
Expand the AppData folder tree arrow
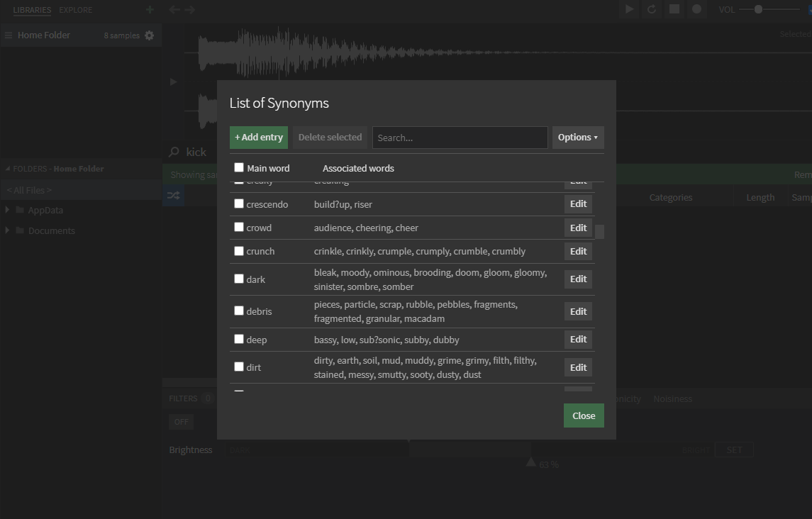click(x=7, y=209)
